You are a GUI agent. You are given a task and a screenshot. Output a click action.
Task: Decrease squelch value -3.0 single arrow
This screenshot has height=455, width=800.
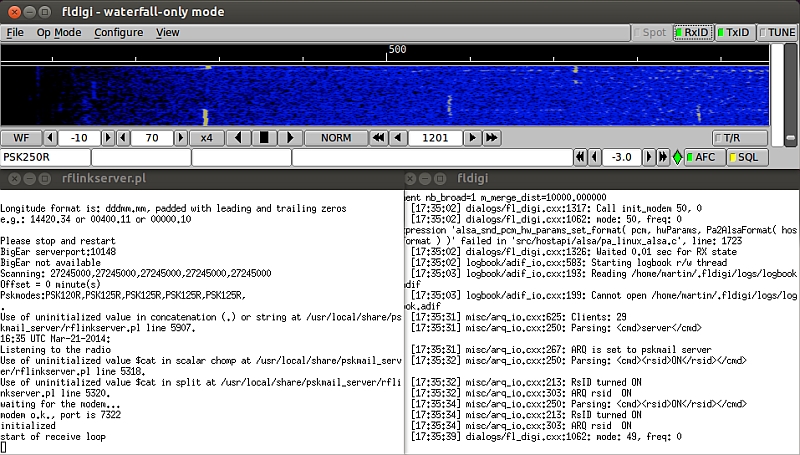[594, 157]
